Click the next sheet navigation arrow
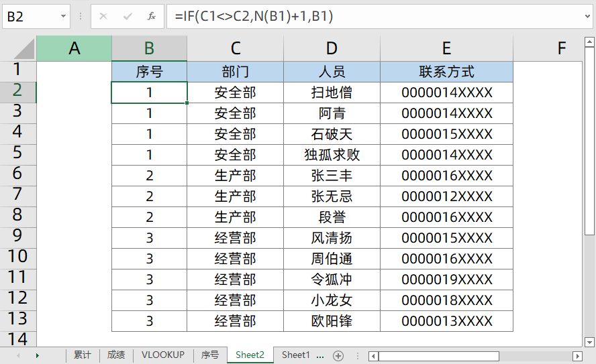Viewport: 596px width, 364px height. [x=38, y=356]
